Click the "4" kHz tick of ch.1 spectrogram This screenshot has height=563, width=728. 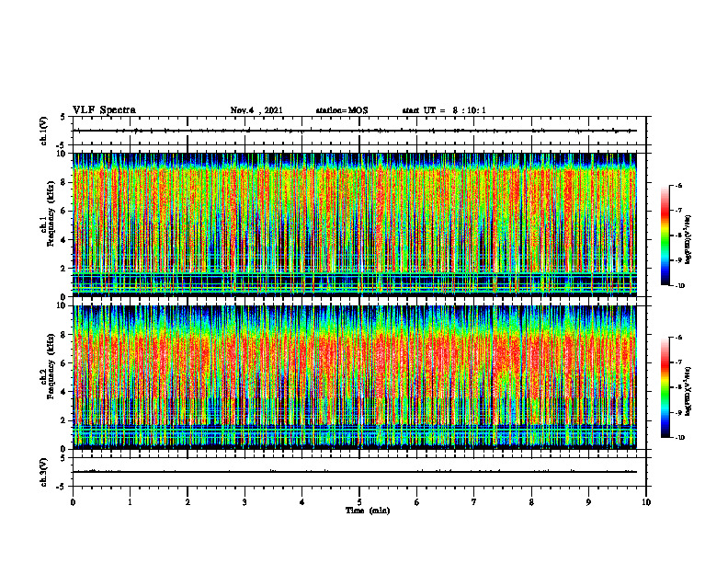point(64,240)
